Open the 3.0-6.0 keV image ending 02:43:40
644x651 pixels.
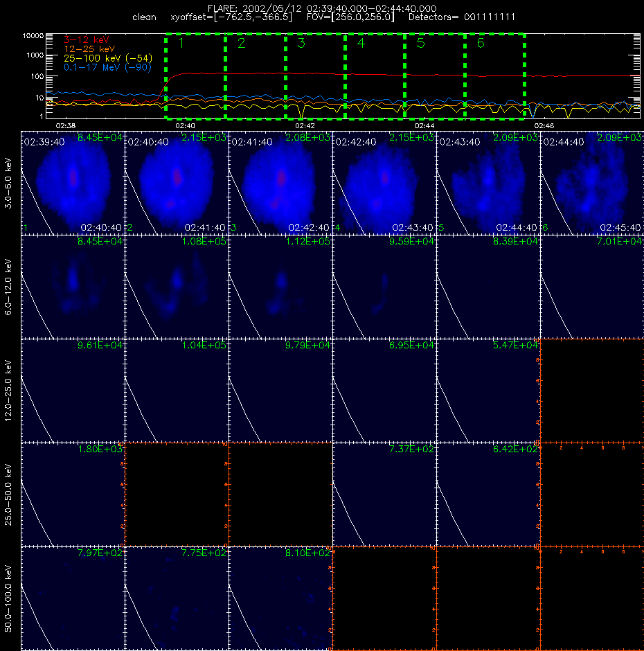point(384,183)
